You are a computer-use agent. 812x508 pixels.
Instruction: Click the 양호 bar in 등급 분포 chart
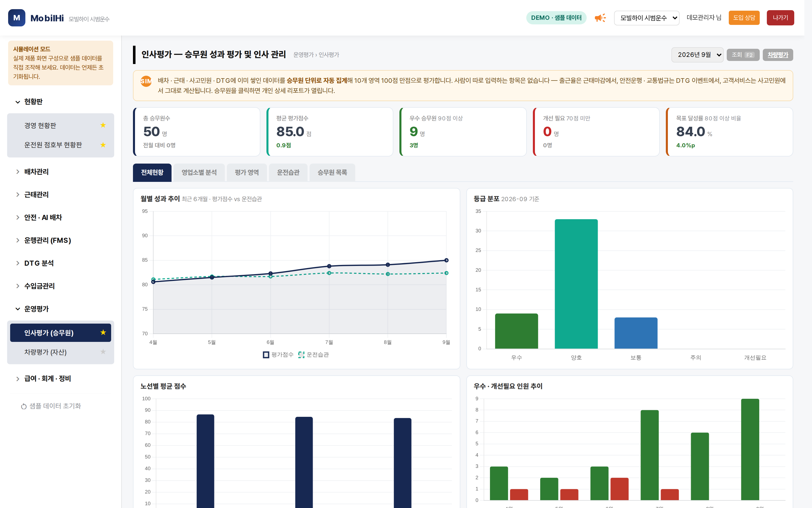(x=576, y=284)
